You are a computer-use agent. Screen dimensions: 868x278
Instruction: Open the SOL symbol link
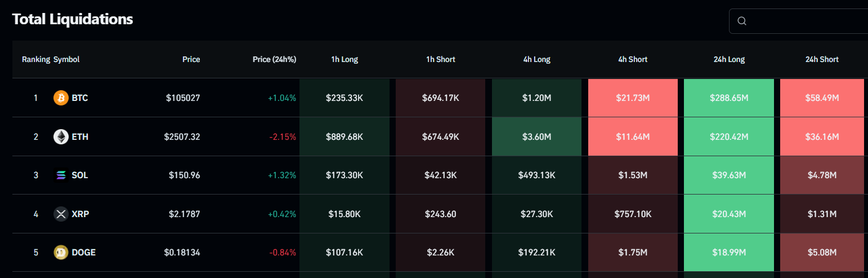click(80, 175)
